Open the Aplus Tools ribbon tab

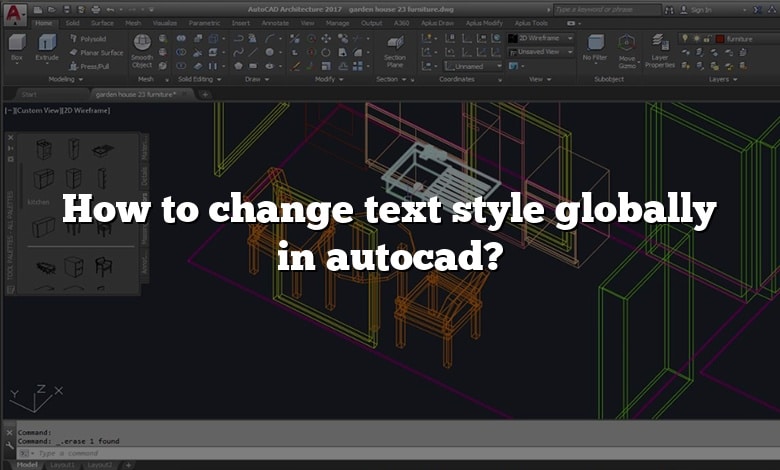[x=531, y=23]
